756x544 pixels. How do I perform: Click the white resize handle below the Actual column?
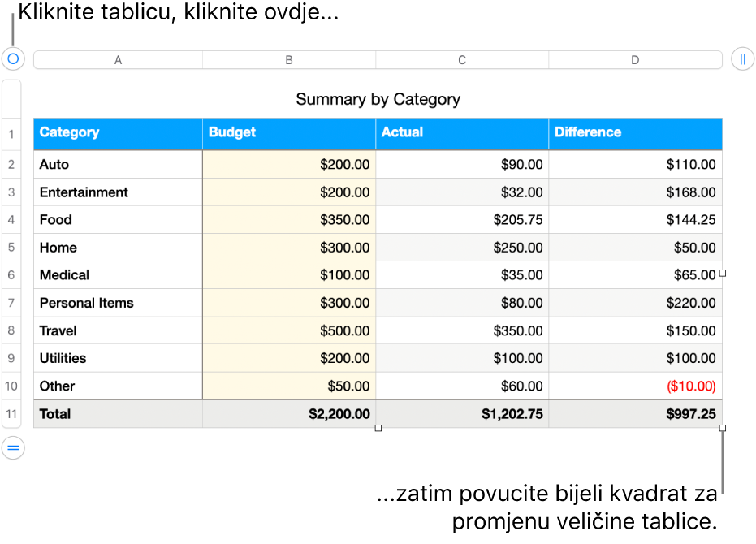[378, 428]
